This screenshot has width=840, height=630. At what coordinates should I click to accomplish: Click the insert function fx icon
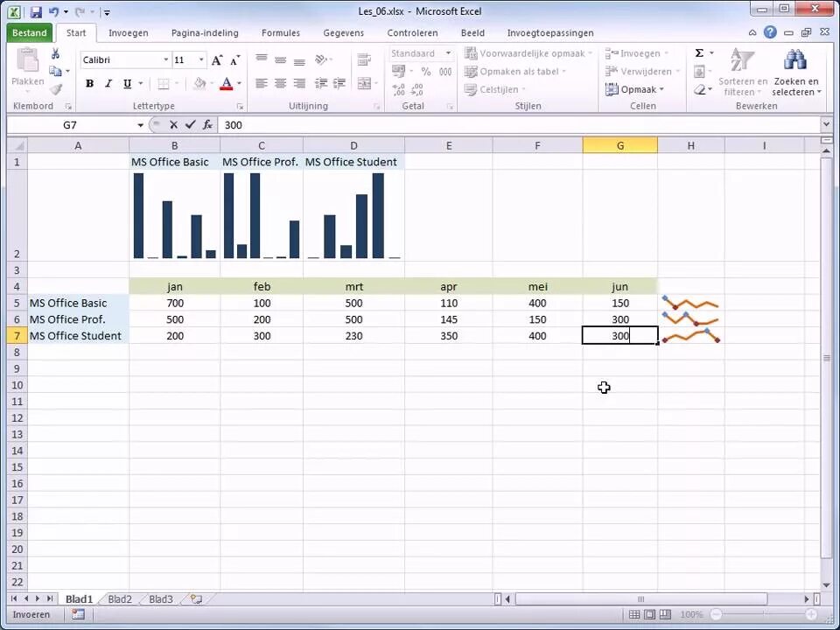[x=207, y=125]
